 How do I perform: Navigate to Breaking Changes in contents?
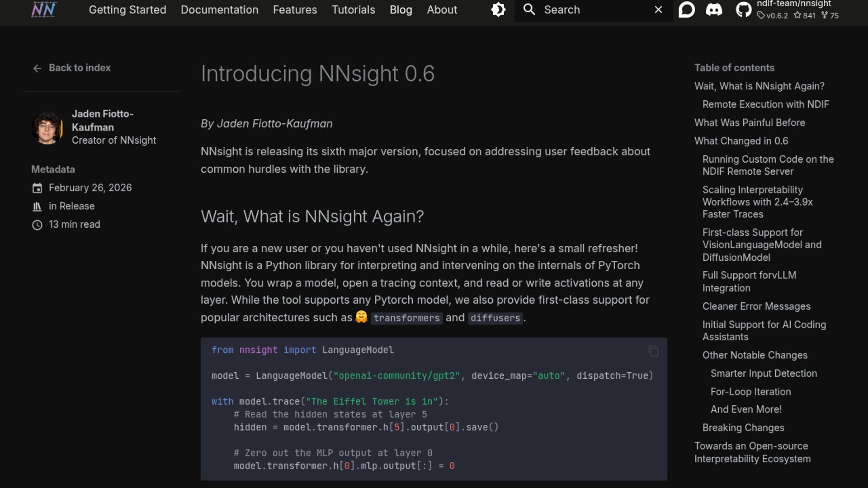pos(743,427)
